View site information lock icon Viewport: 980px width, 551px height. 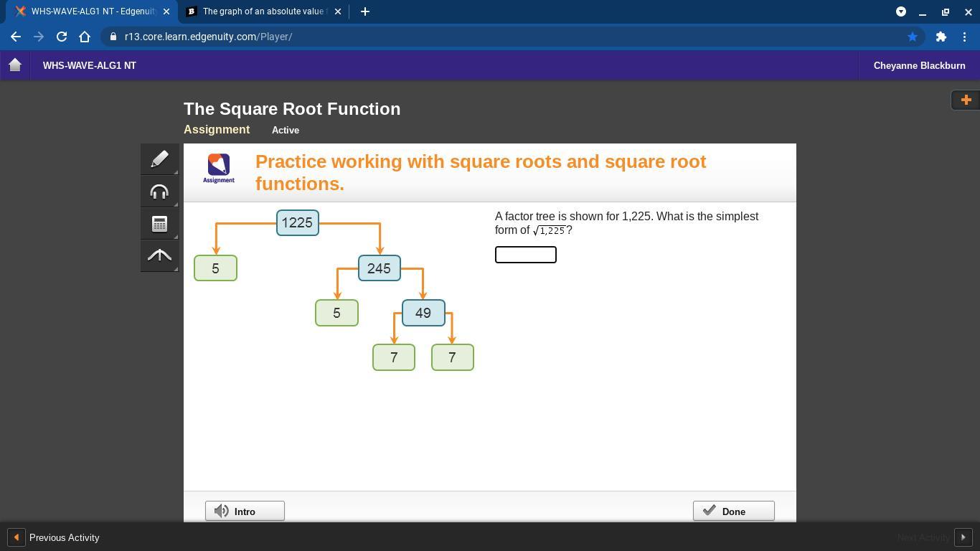pos(113,37)
